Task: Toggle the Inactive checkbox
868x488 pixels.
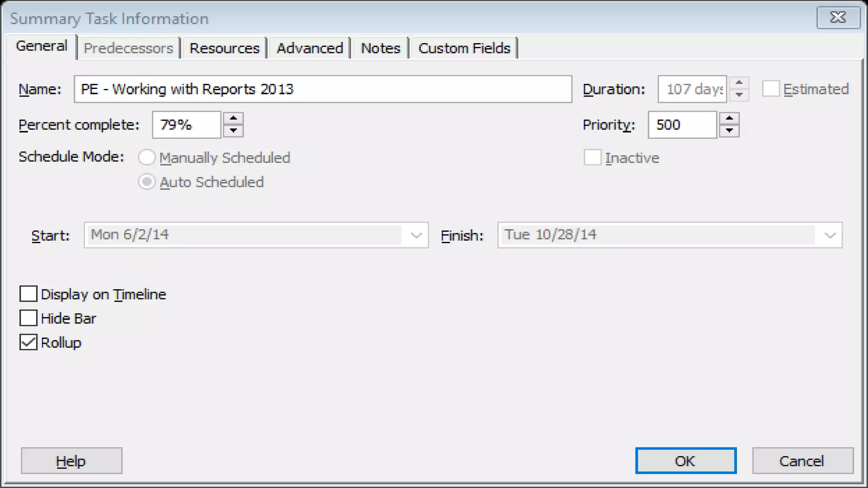Action: tap(592, 158)
